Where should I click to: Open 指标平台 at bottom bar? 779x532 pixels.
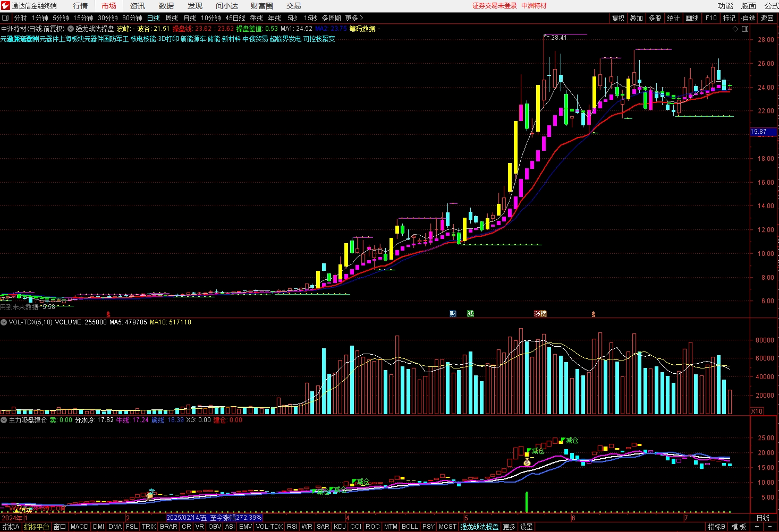37,527
